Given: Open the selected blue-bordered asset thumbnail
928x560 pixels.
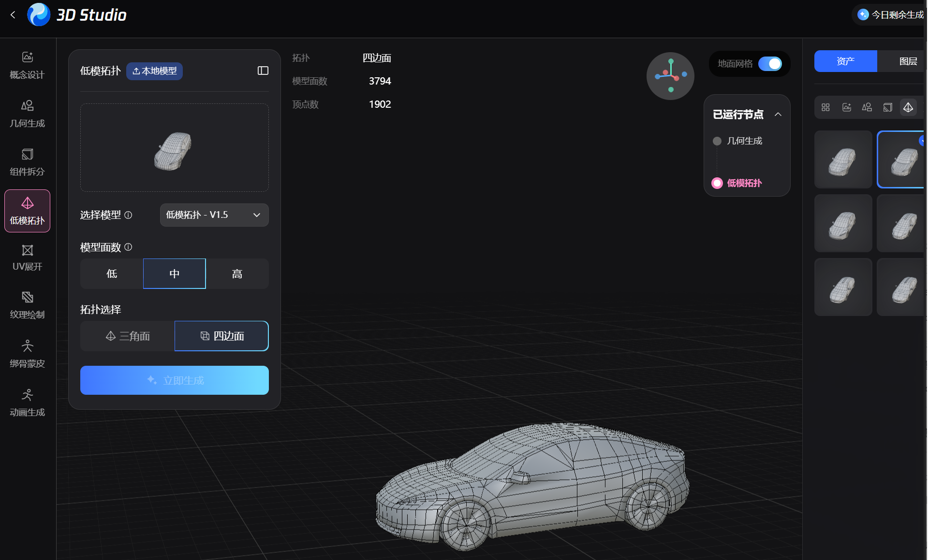Looking at the screenshot, I should 901,159.
